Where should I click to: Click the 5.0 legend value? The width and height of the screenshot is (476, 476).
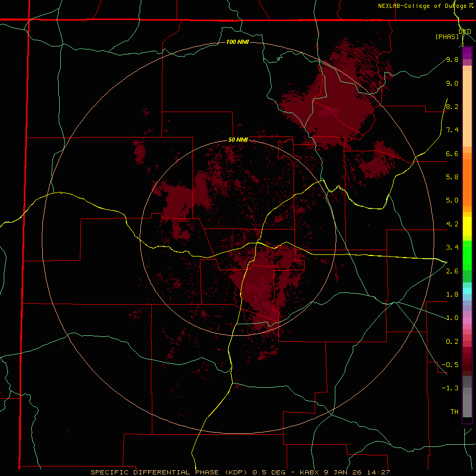click(x=452, y=200)
